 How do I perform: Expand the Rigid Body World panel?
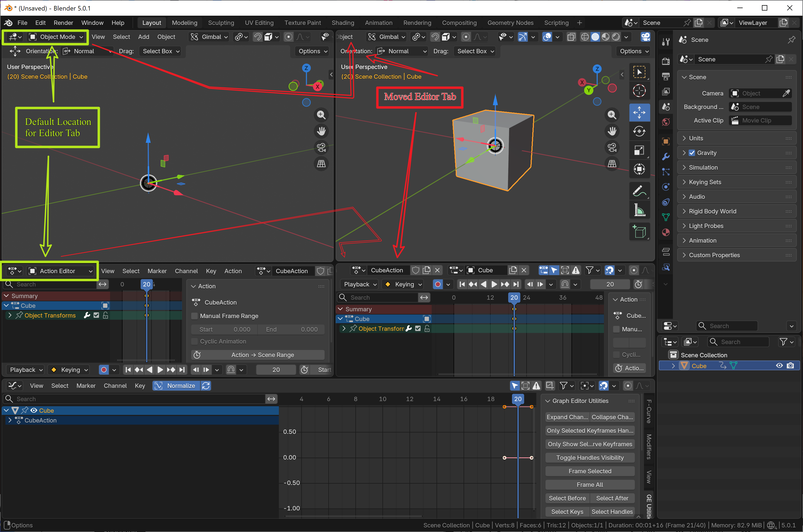coord(737,212)
